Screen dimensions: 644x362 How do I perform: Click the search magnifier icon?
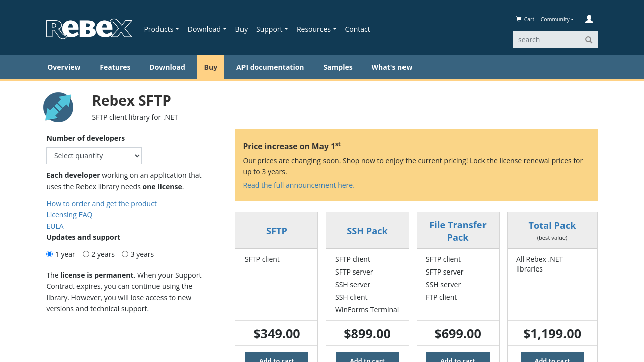[x=589, y=40]
